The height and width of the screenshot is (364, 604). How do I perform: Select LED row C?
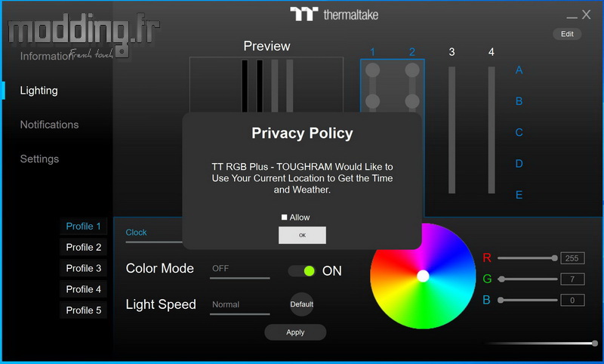coord(519,132)
